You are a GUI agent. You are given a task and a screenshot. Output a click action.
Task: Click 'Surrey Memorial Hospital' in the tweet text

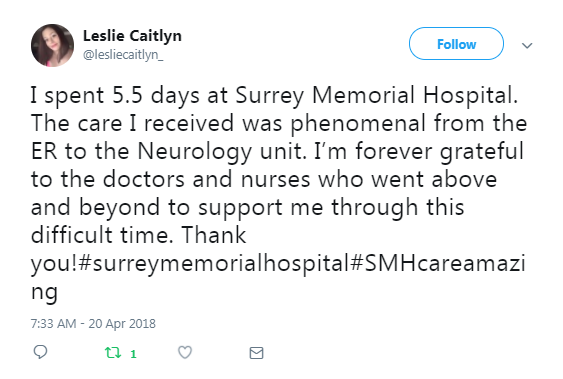click(376, 95)
